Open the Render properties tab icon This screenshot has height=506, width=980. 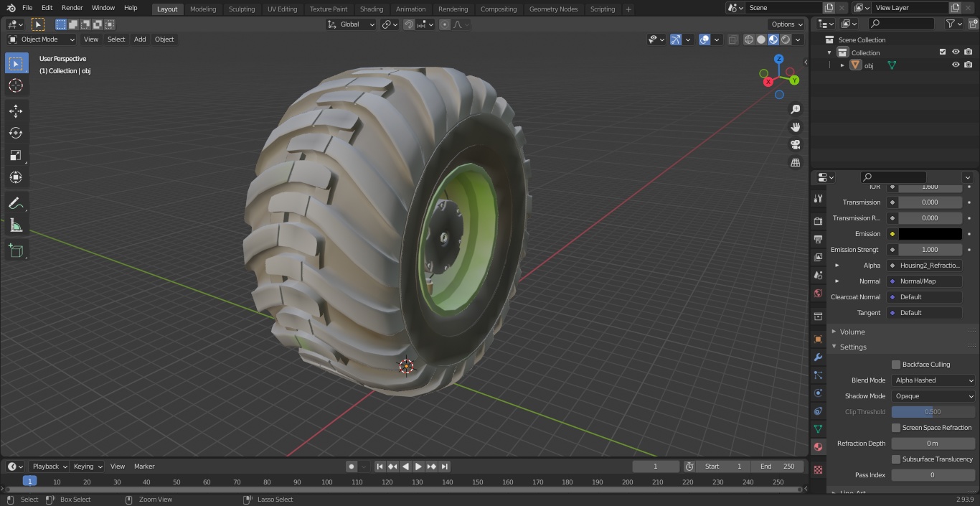pos(818,221)
